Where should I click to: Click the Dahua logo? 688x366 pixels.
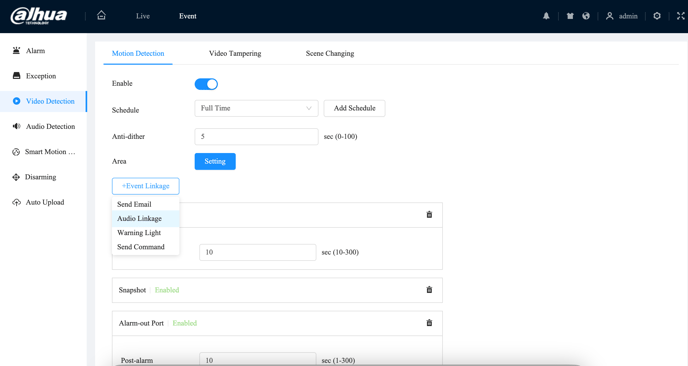[39, 15]
